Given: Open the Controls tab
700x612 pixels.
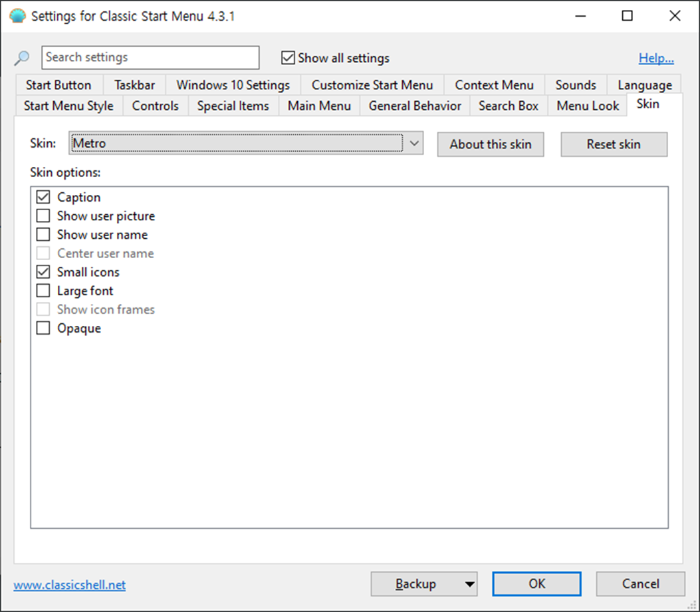Looking at the screenshot, I should pos(156,106).
